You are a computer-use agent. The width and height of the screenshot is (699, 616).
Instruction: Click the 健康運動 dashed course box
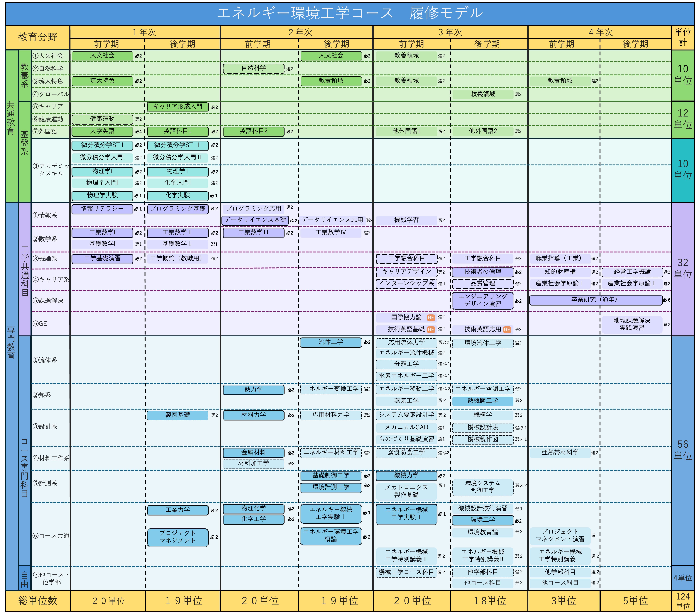coord(102,119)
